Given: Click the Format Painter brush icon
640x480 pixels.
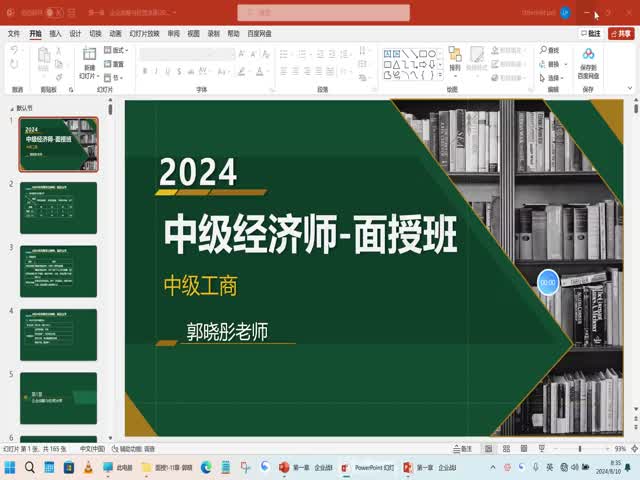Looking at the screenshot, I should coord(59,77).
